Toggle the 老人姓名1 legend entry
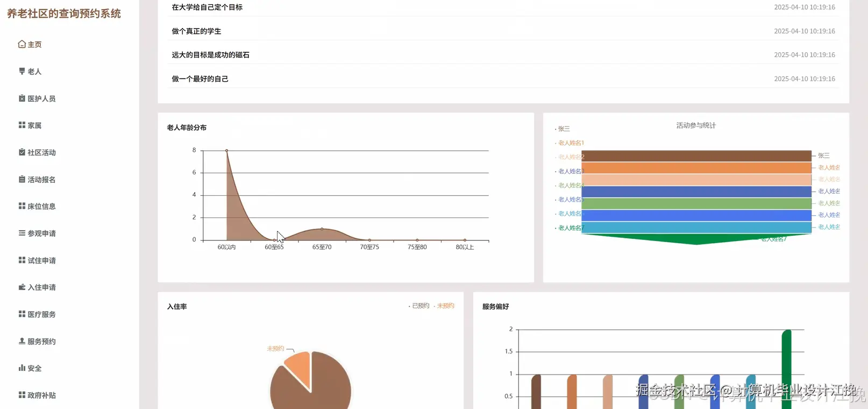The width and height of the screenshot is (868, 409). (570, 143)
